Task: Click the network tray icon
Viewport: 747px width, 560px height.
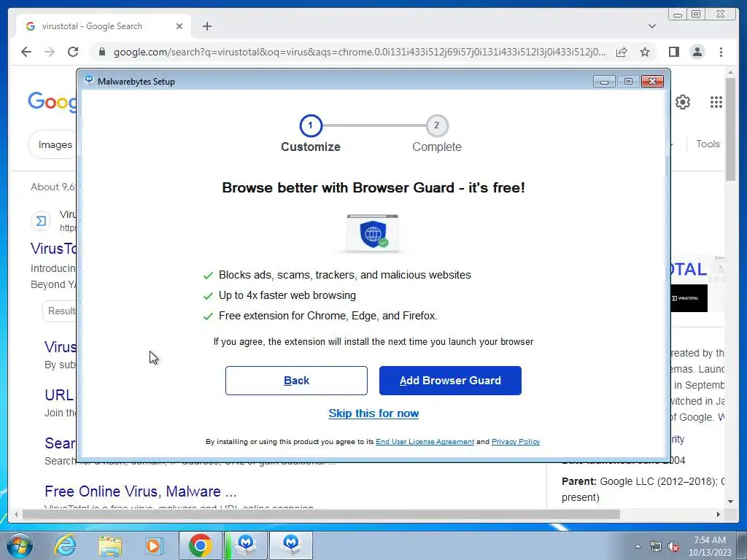Action: tap(656, 547)
